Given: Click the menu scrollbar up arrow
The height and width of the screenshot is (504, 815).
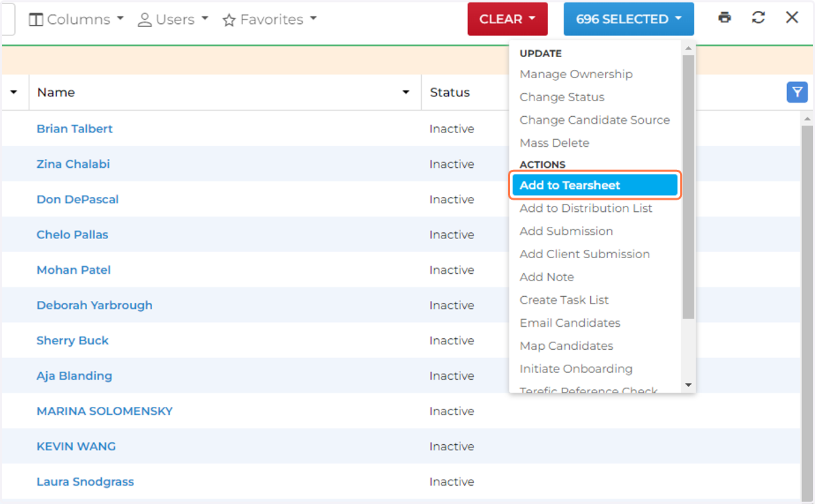Looking at the screenshot, I should [x=688, y=48].
